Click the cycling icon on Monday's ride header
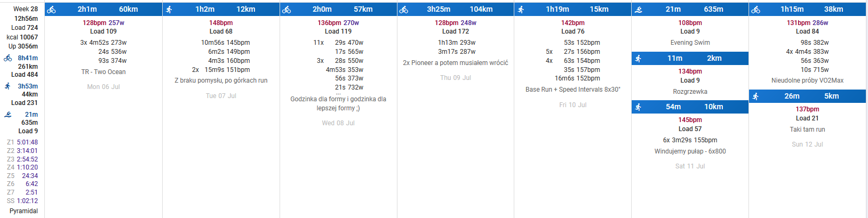868x218 pixels. click(x=51, y=10)
